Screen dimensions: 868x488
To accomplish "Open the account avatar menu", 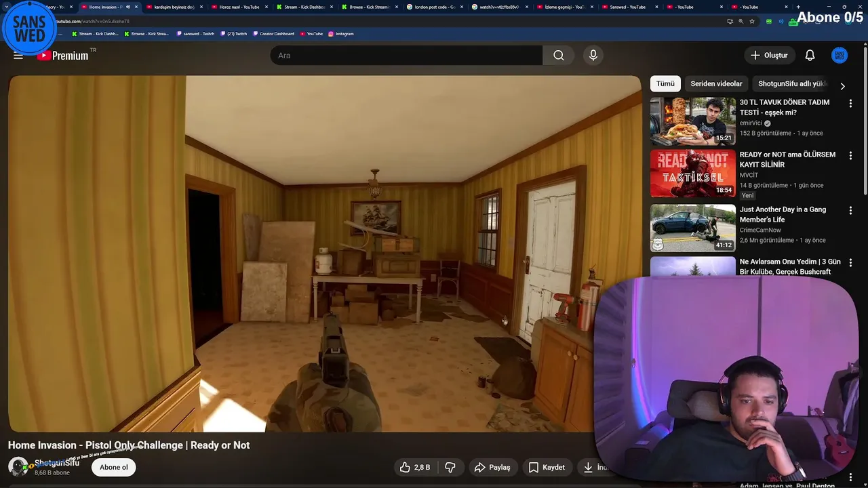I will point(840,56).
